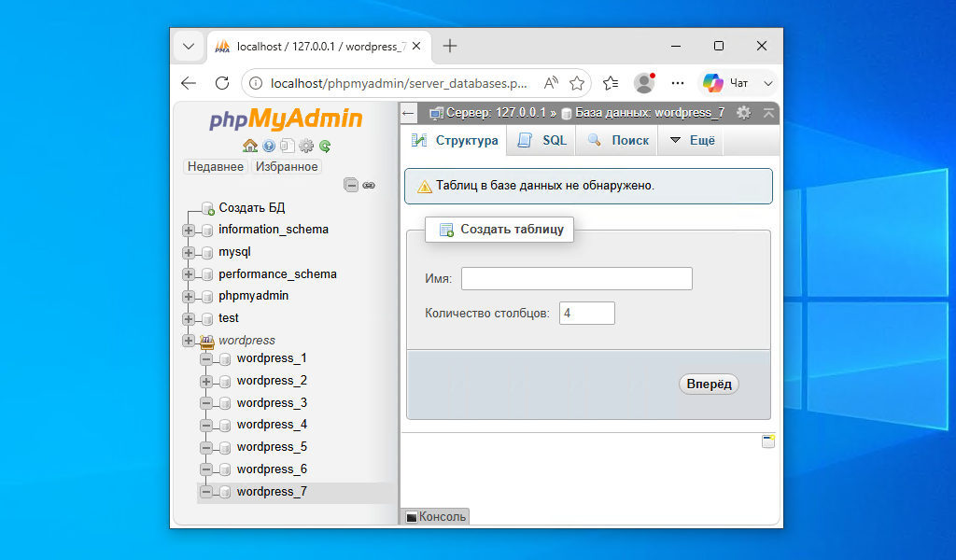
Task: Switch to the SQL tab
Action: tap(542, 140)
